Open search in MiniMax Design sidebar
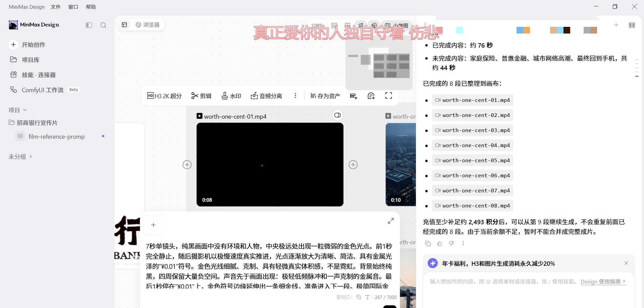644x308 pixels. pos(103,25)
